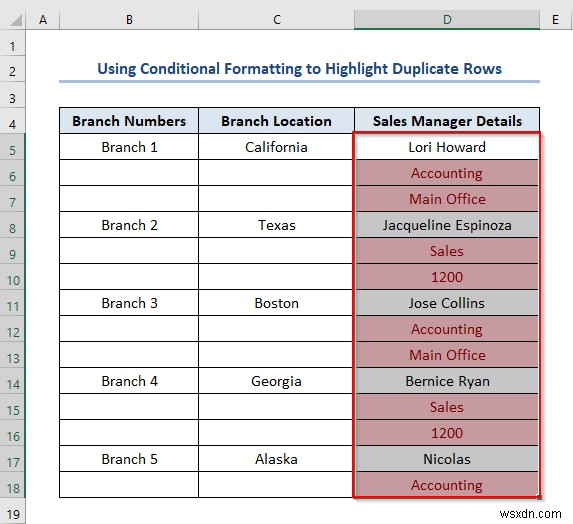573x524 pixels.
Task: Click the Select All corner triangle
Action: pyautogui.click(x=15, y=20)
